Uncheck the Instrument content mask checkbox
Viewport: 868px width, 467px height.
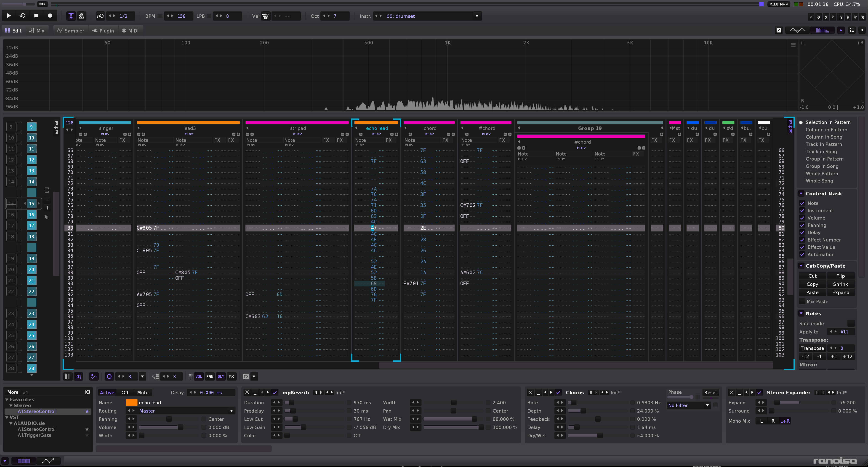tap(802, 210)
